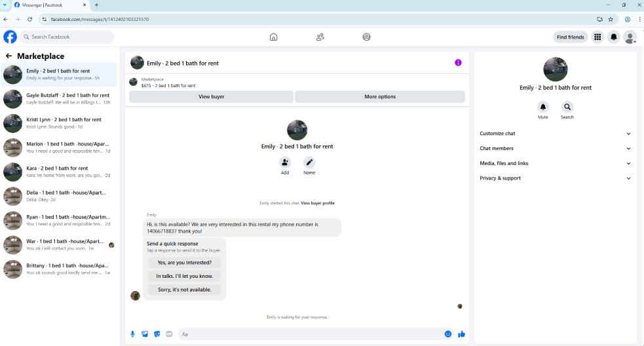Click the message input field
Screen dimensions: 644x346
pyautogui.click(x=311, y=334)
